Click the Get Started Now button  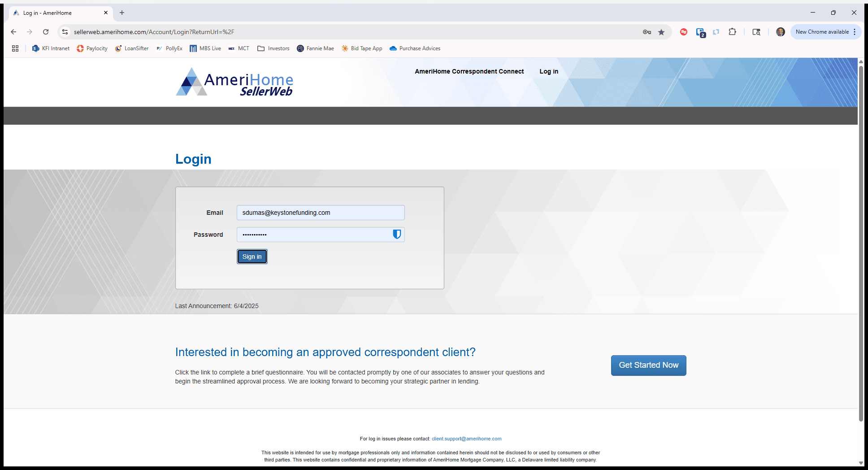click(648, 365)
